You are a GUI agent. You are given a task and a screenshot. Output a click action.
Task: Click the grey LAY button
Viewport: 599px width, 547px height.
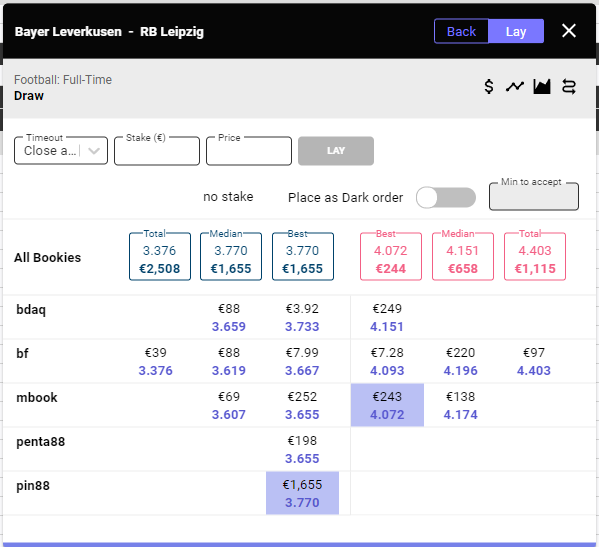(336, 151)
